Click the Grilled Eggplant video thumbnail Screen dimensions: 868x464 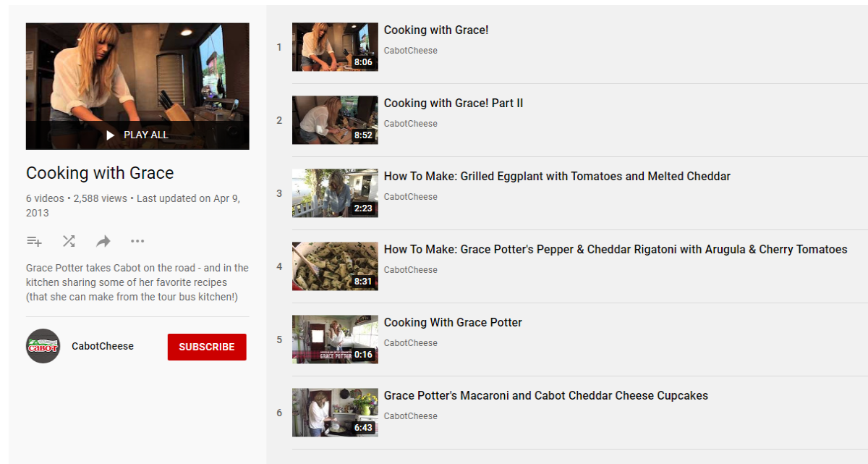pyautogui.click(x=335, y=193)
